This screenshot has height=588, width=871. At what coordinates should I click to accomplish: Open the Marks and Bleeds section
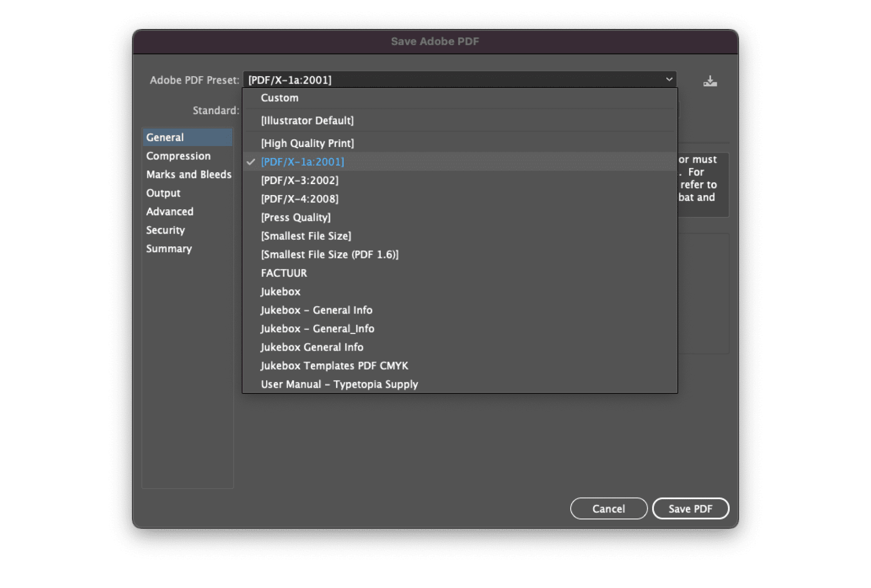(188, 175)
